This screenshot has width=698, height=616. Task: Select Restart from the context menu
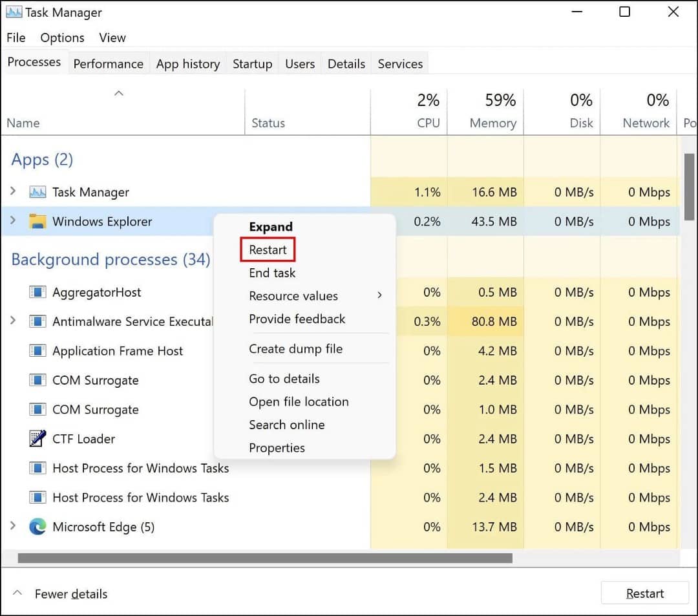pyautogui.click(x=268, y=250)
